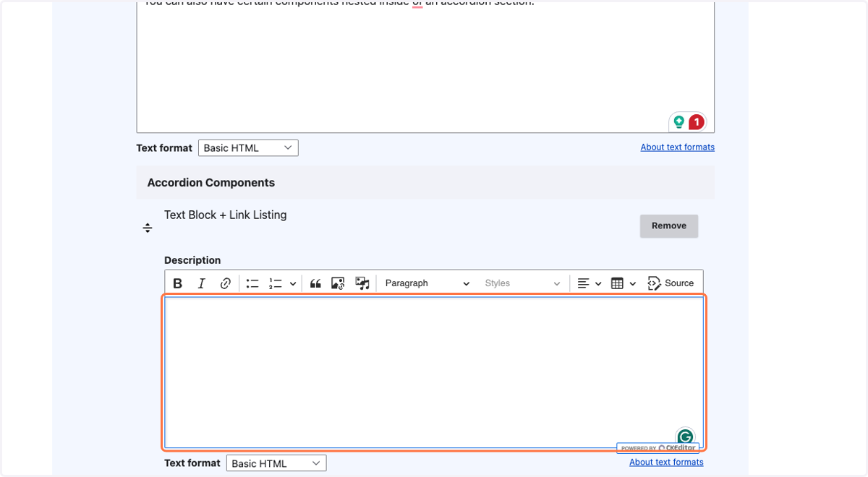Toggle bold formatting in Description toolbar
Viewport: 868px width, 477px height.
(178, 283)
